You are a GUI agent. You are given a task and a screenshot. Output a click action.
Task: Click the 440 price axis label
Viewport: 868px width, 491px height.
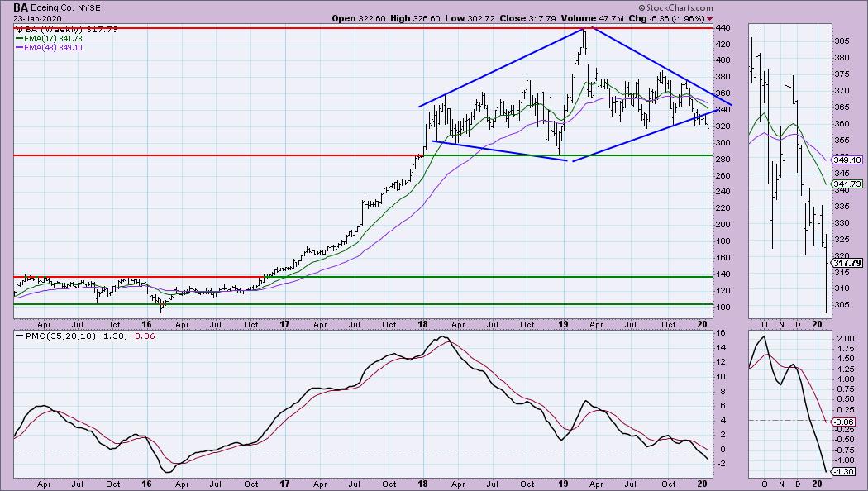pos(723,27)
